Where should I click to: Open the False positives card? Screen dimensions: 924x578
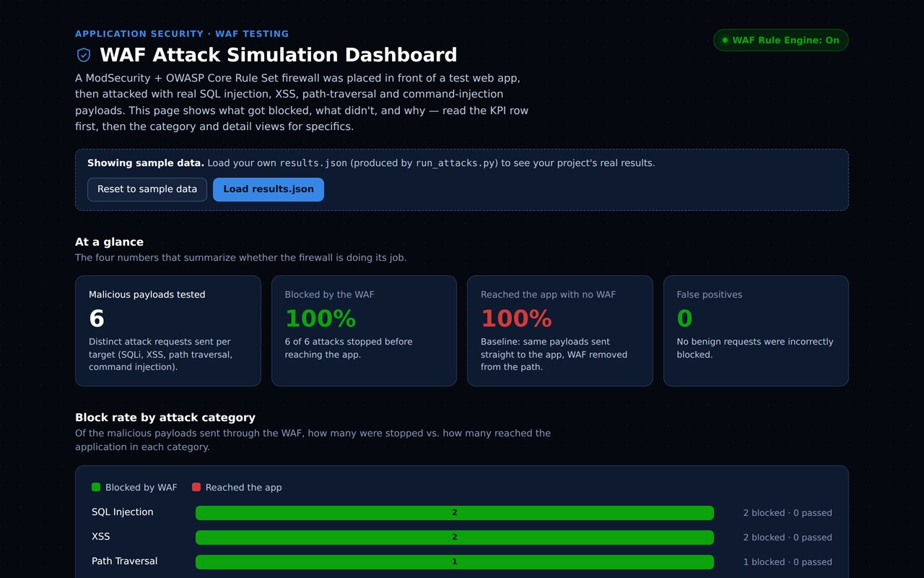tap(756, 331)
